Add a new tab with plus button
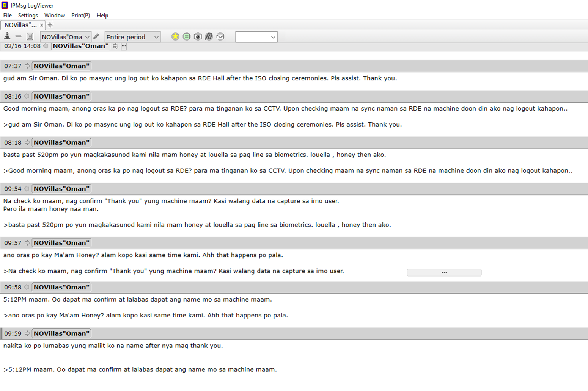The width and height of the screenshot is (588, 391). pos(50,25)
